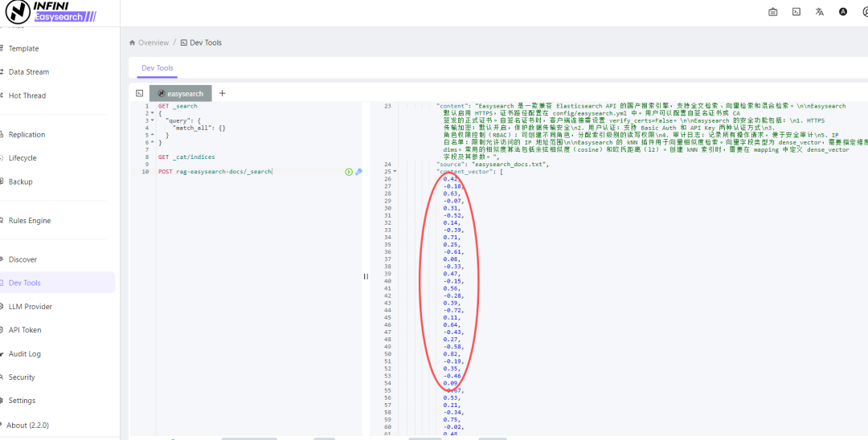The height and width of the screenshot is (440, 868).
Task: Click the GET _cat/indices line in editor
Action: coord(186,157)
